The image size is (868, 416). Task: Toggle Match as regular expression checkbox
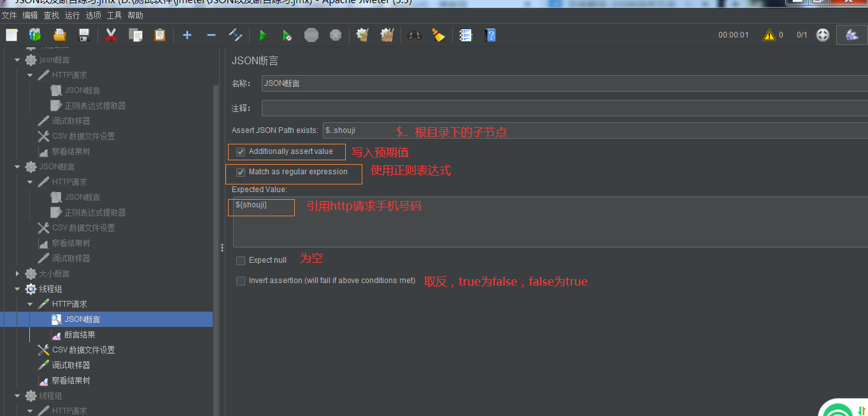point(241,172)
